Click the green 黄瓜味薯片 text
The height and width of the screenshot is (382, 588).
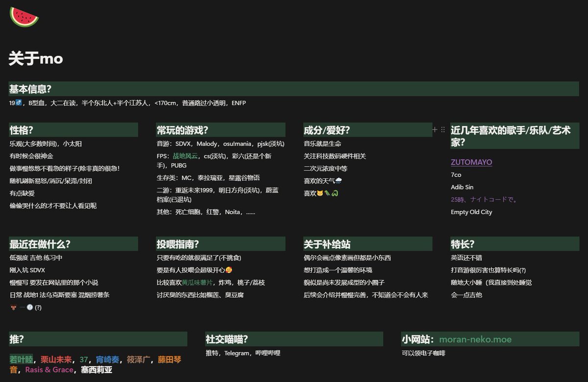[x=198, y=283]
